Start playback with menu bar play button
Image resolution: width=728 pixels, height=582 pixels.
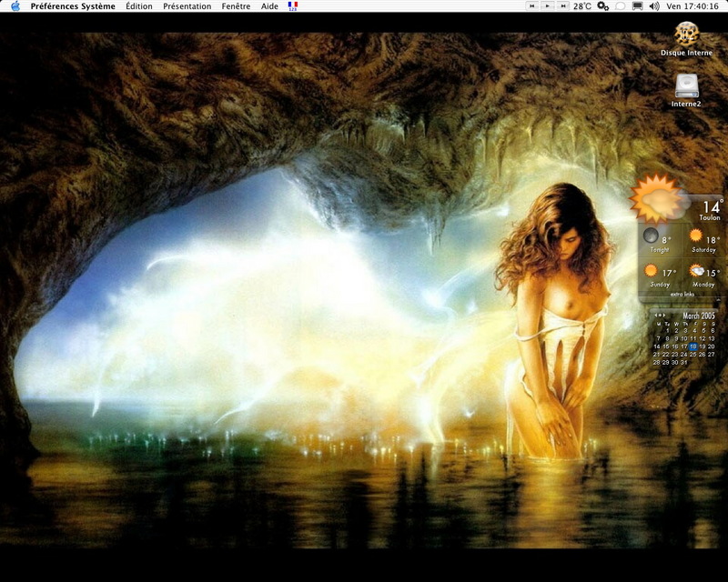tap(548, 6)
